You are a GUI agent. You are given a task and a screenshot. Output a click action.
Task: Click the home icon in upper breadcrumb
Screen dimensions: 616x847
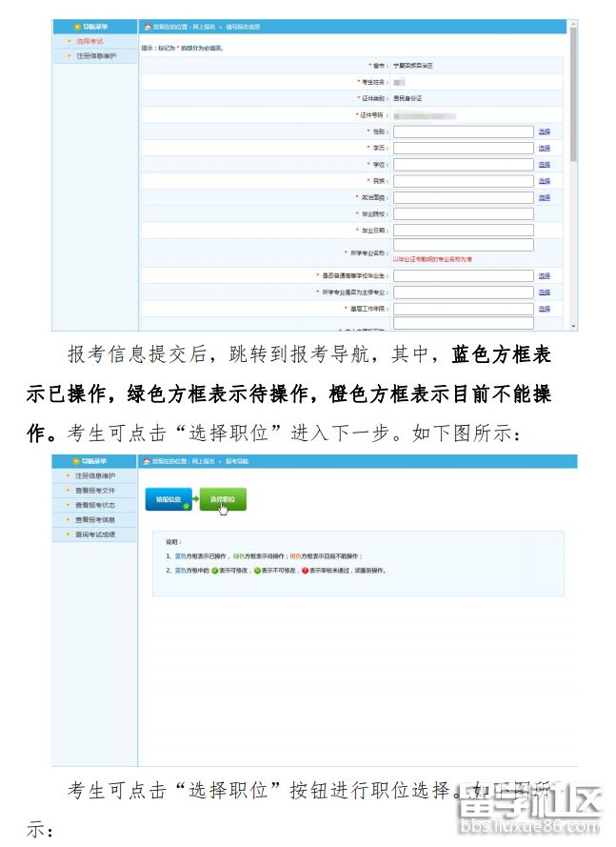pyautogui.click(x=147, y=28)
